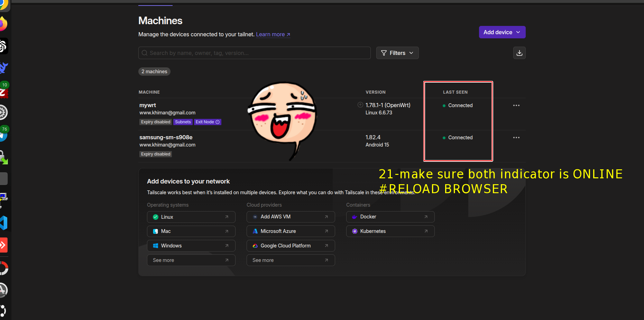Click the update available icon beside 1.78.1-1
The image size is (644, 320).
coord(360,105)
